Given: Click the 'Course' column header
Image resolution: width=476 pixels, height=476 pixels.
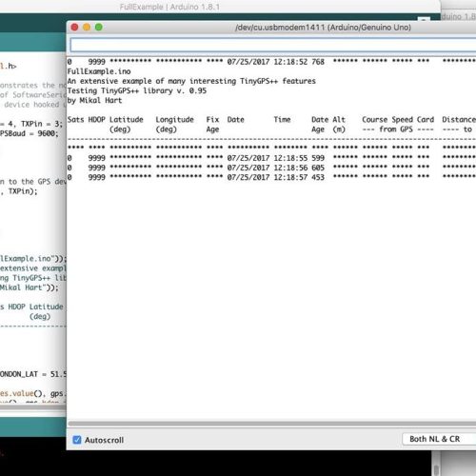Looking at the screenshot, I should pyautogui.click(x=375, y=120).
